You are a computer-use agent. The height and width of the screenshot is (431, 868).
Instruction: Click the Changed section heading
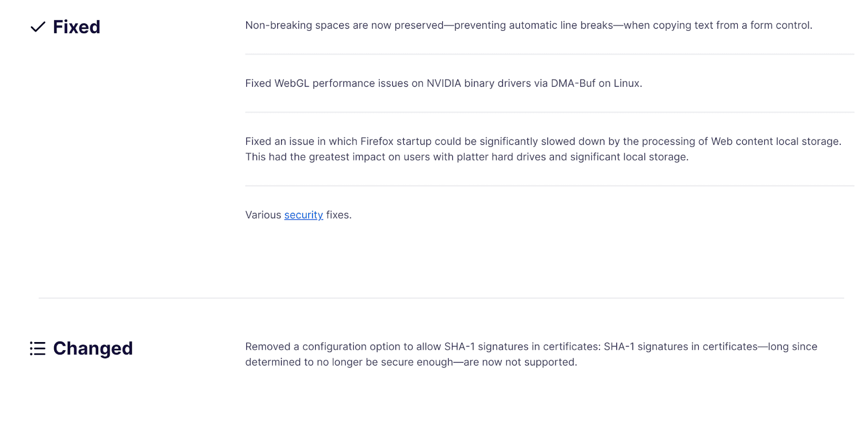[93, 349]
